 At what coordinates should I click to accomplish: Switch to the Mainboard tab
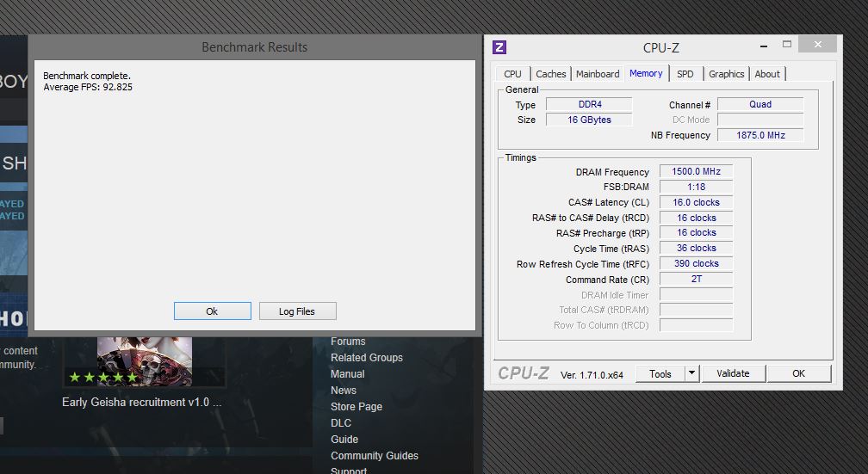pos(598,74)
